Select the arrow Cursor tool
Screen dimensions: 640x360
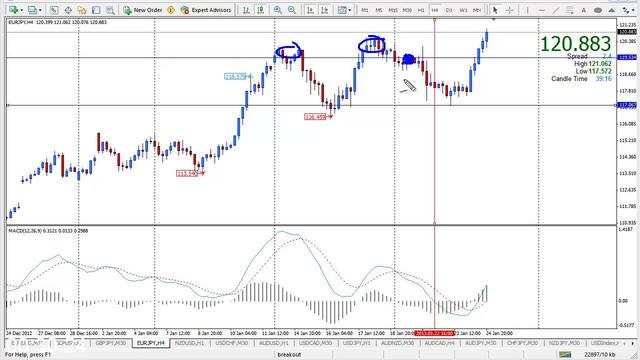tap(495, 10)
